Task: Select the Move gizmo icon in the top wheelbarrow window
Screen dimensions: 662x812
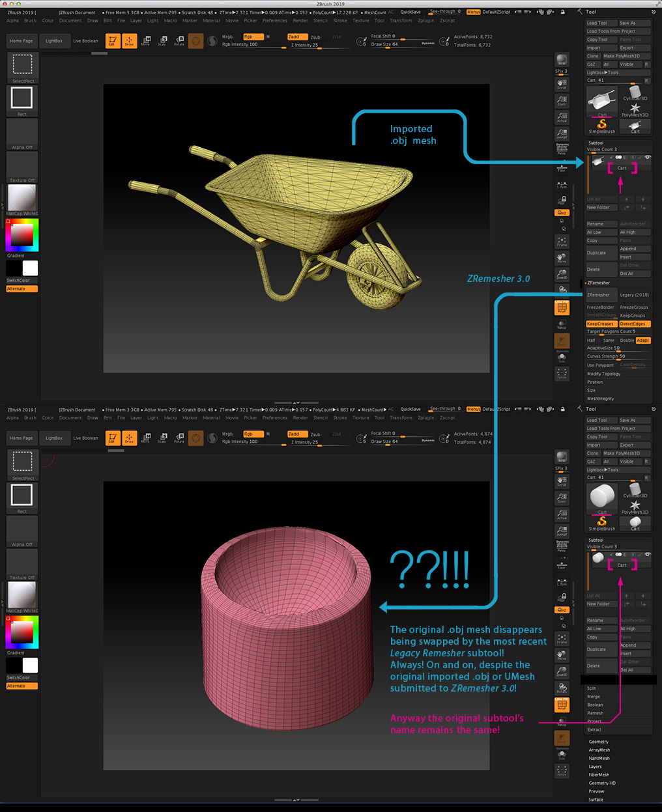Action: [x=145, y=41]
